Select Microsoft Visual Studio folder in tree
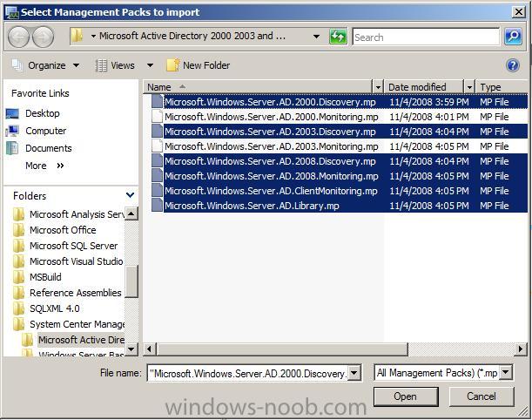532x420 pixels. click(77, 261)
